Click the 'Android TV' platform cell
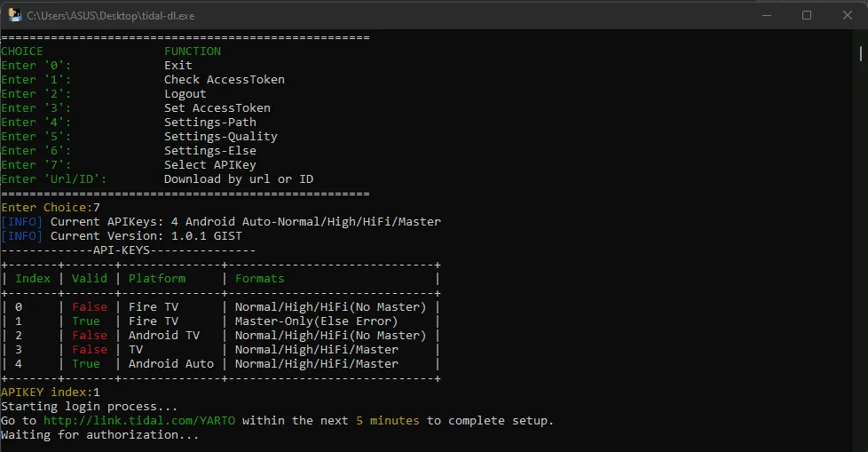This screenshot has width=868, height=452. click(x=164, y=336)
